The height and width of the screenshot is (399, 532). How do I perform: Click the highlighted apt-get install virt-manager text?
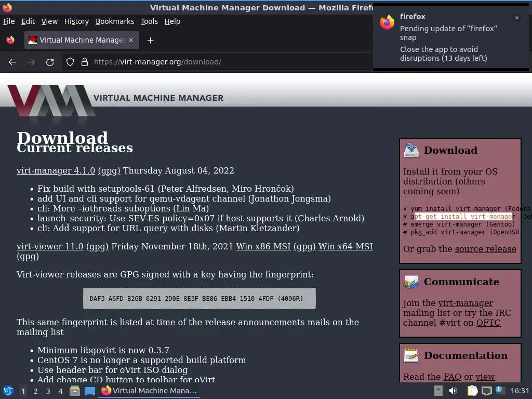pos(463,217)
